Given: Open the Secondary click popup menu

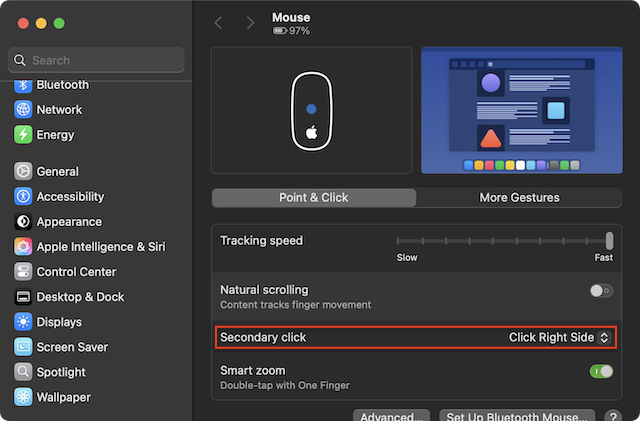Looking at the screenshot, I should 559,337.
